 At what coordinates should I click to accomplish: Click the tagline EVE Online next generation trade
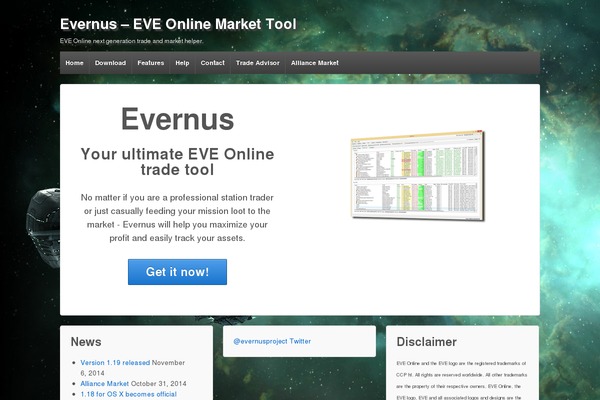[x=131, y=41]
